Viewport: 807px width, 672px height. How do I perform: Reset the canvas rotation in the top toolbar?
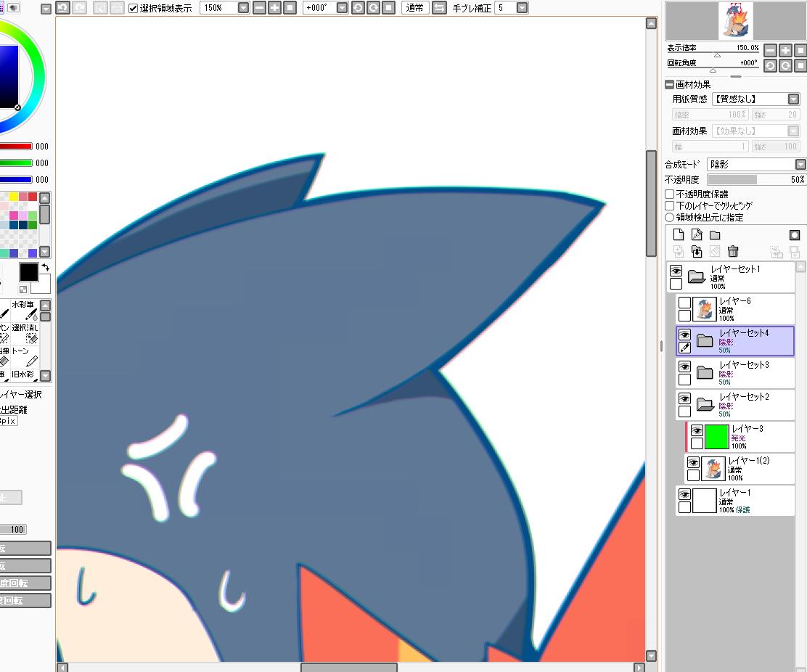click(x=389, y=8)
